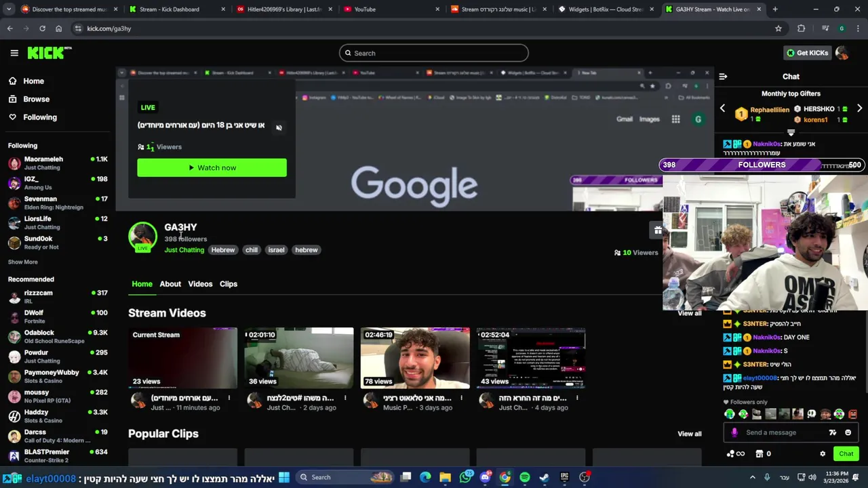Click the Hebrew tag
This screenshot has width=868, height=488.
click(222, 250)
